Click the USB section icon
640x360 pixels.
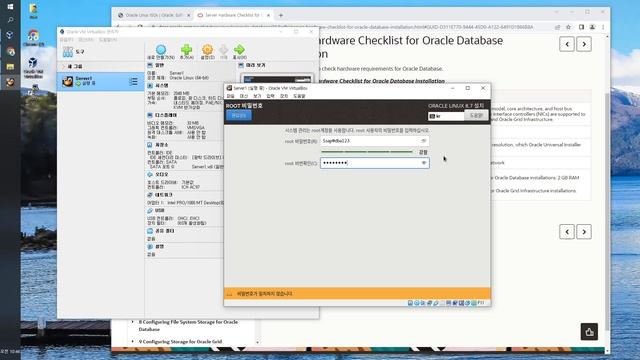[150, 211]
